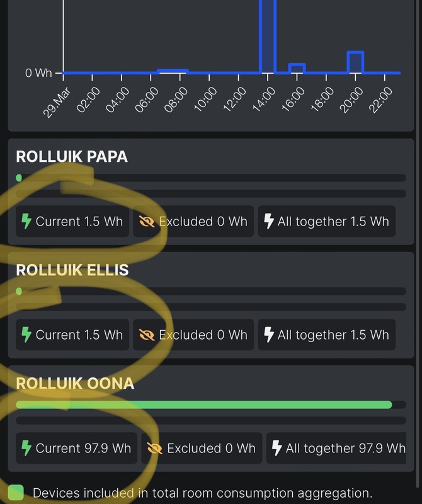Toggle excluded eye icon in Rolluik Ellis
422x504 pixels.
click(x=147, y=335)
